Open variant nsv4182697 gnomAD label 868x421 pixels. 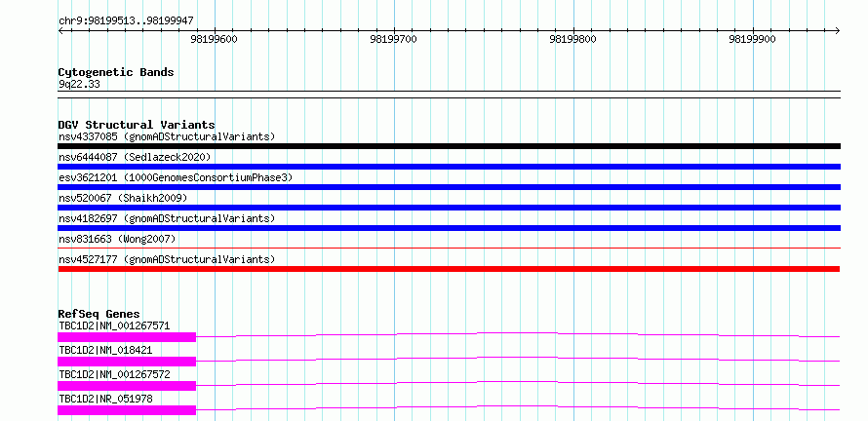pos(167,218)
